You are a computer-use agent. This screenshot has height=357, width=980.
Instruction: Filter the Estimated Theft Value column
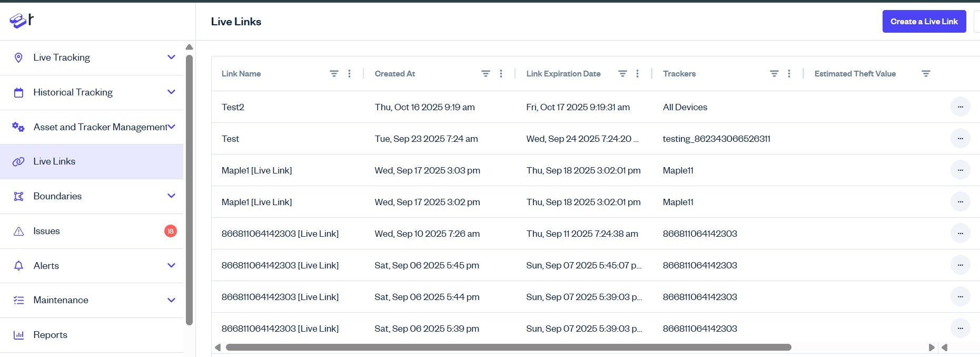click(x=926, y=74)
